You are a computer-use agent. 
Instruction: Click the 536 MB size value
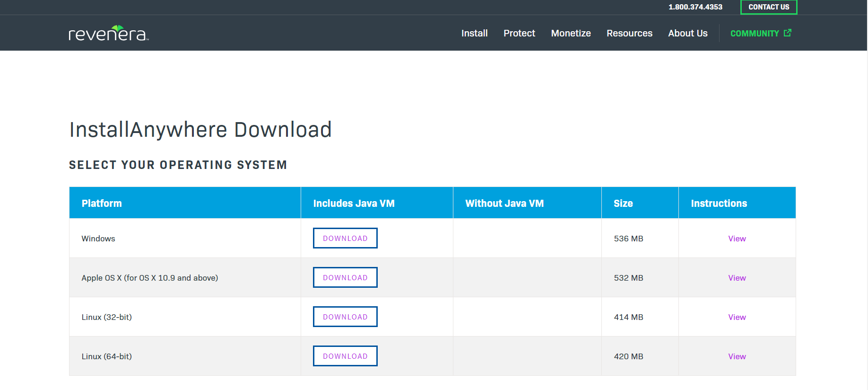[x=628, y=239]
